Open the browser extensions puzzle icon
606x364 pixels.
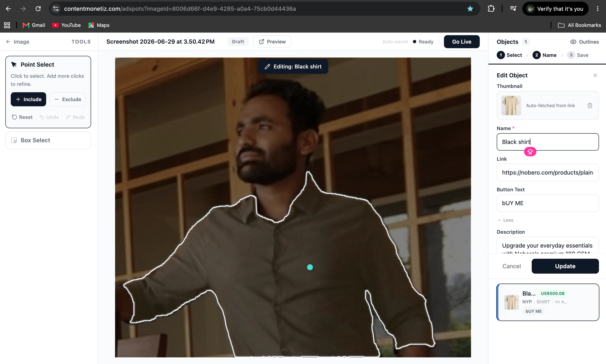pos(491,9)
